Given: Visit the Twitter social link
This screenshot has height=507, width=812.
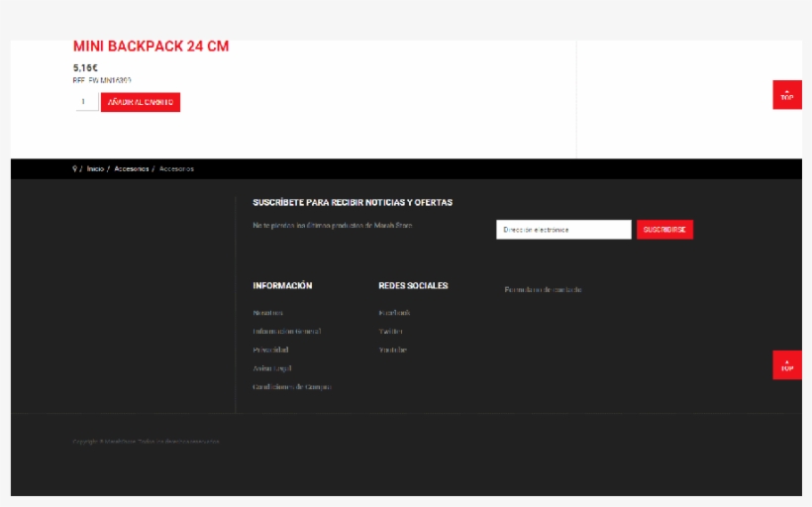Looking at the screenshot, I should [x=390, y=332].
